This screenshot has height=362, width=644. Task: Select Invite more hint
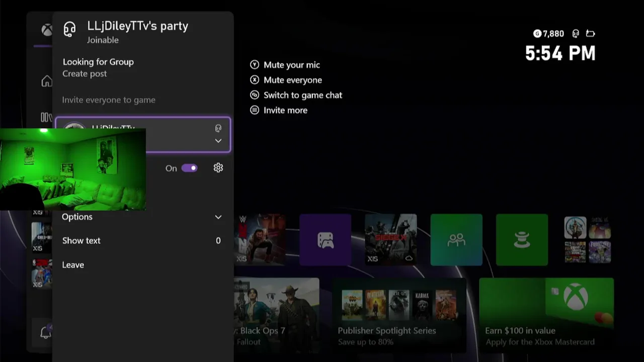(x=285, y=110)
